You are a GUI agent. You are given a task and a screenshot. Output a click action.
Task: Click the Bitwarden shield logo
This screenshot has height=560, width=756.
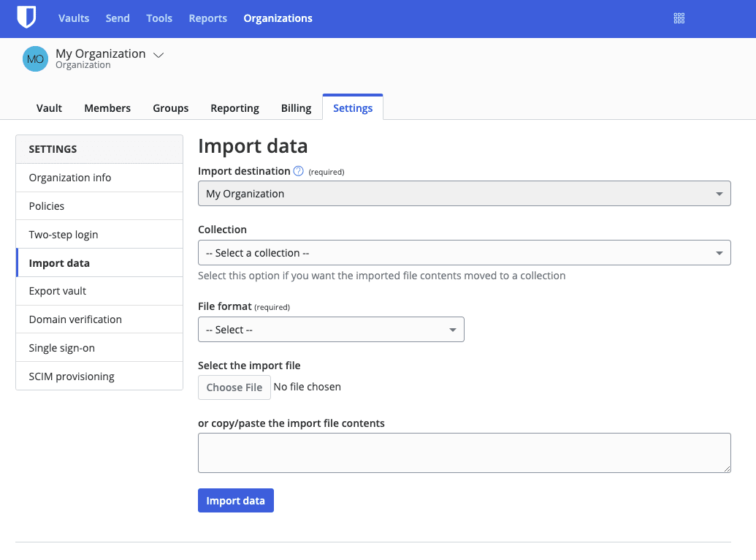(x=26, y=17)
